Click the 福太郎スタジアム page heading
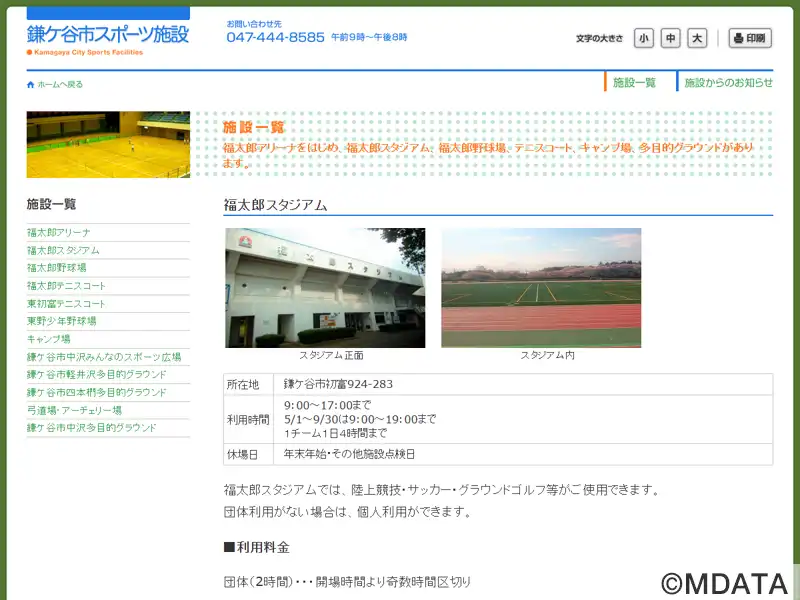Image resolution: width=800 pixels, height=600 pixels. point(276,205)
